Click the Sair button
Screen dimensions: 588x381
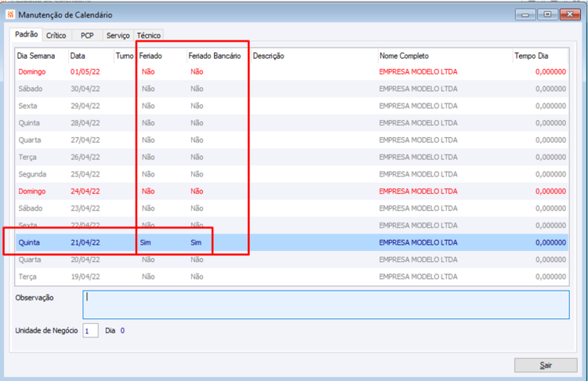(546, 365)
